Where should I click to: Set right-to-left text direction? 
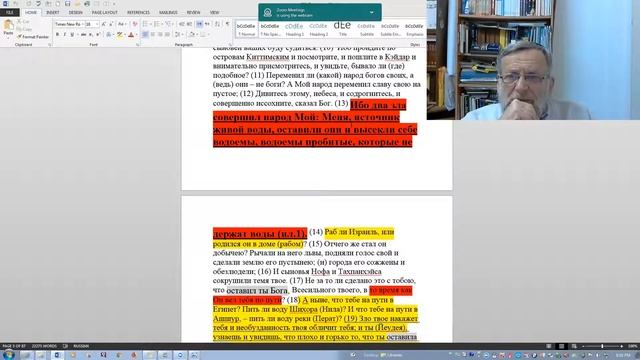207,24
